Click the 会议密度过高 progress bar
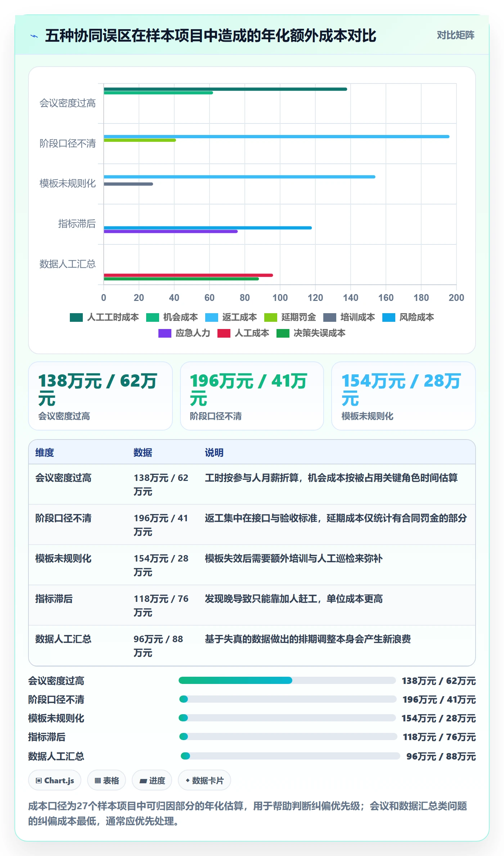 287,680
